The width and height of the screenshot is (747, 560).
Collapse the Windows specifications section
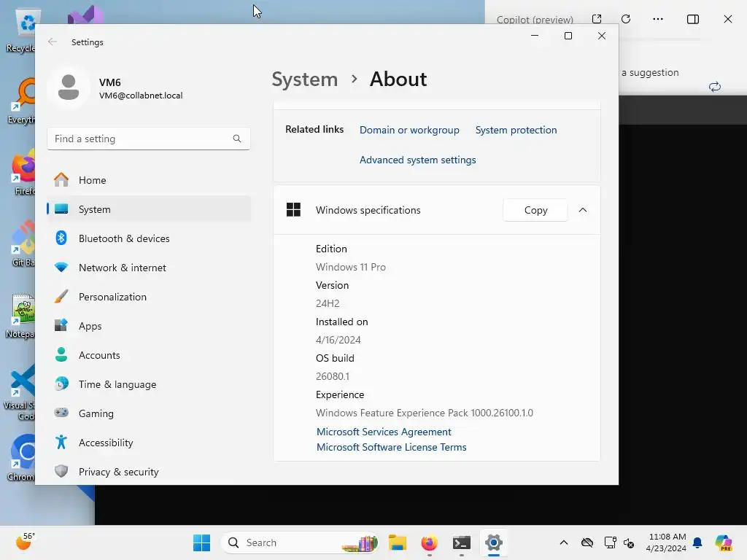(583, 210)
